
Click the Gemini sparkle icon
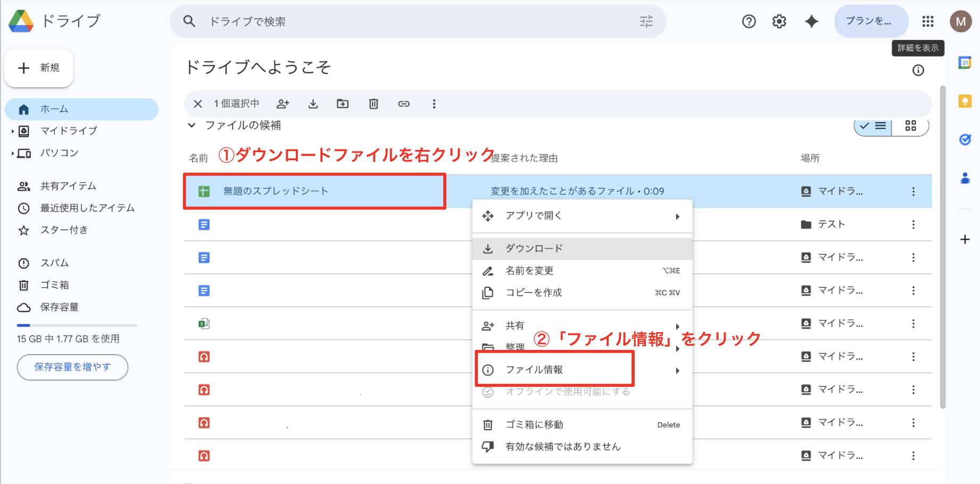click(811, 21)
